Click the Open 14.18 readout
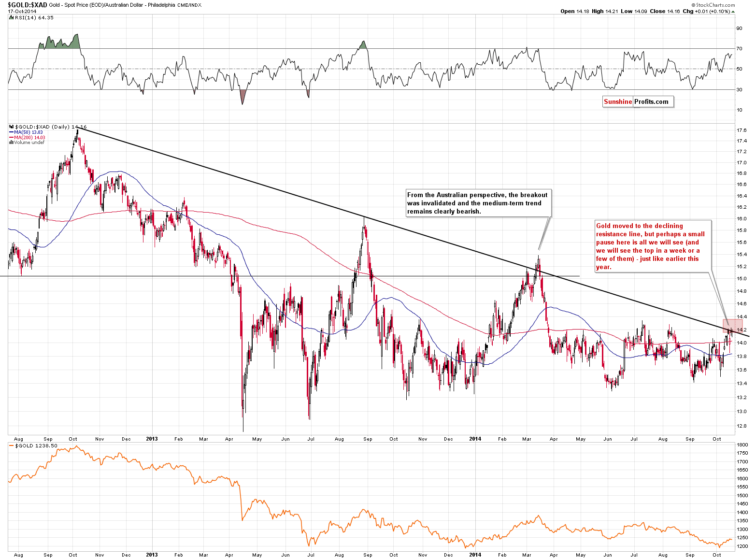The height and width of the screenshot is (559, 756). pyautogui.click(x=575, y=11)
